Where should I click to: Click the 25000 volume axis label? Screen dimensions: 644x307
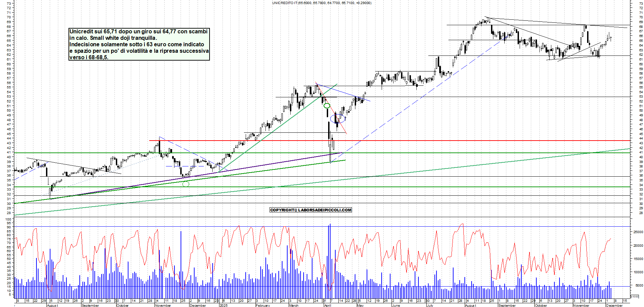638,232
